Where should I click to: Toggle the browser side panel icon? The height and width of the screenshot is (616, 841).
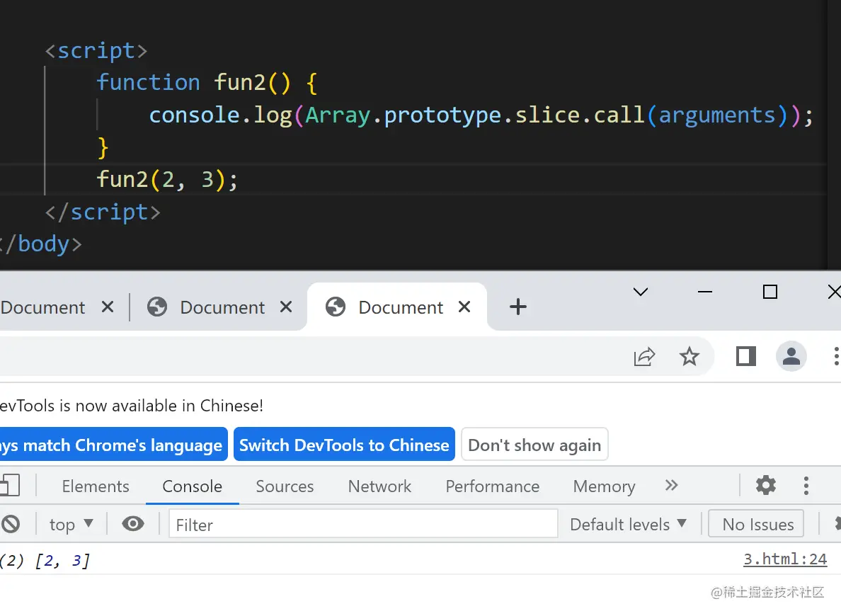pos(746,356)
